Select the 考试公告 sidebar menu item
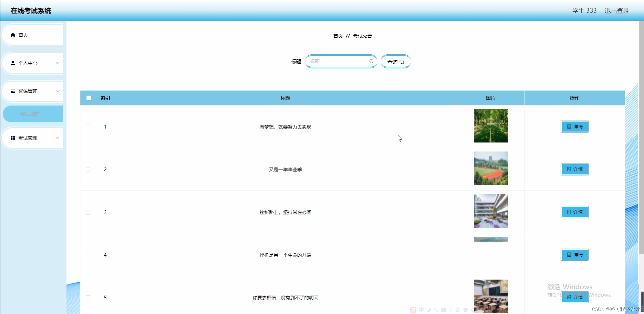Viewport: 644px width, 314px height. click(29, 114)
